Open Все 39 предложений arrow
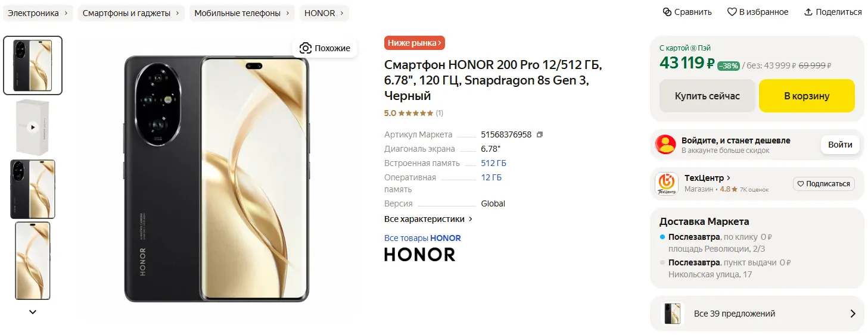 click(x=853, y=314)
